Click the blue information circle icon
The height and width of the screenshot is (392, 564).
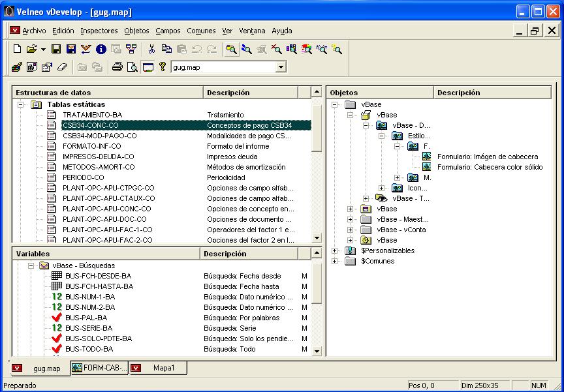[101, 49]
